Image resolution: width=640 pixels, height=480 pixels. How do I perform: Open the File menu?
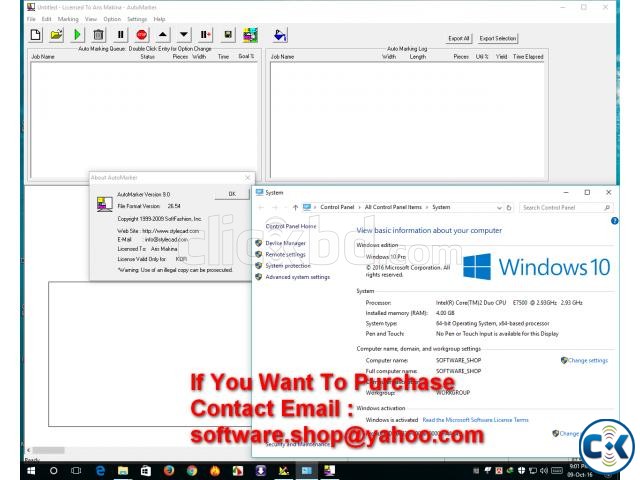point(31,19)
